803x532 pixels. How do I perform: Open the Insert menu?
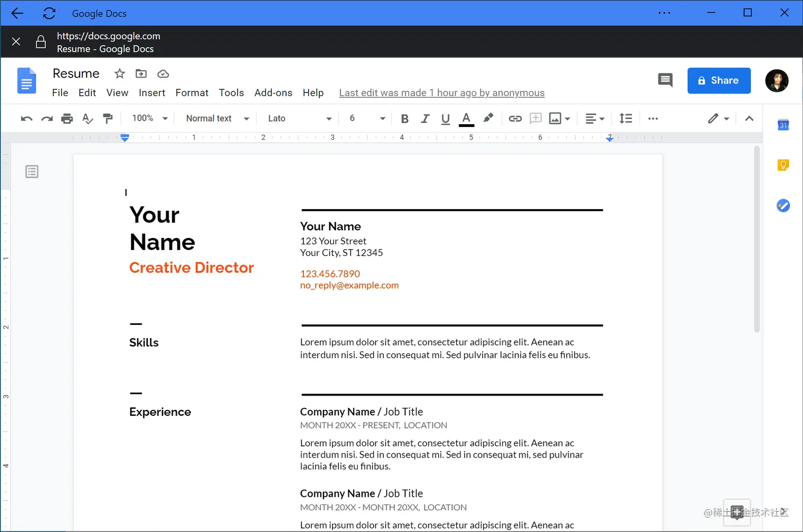point(152,93)
